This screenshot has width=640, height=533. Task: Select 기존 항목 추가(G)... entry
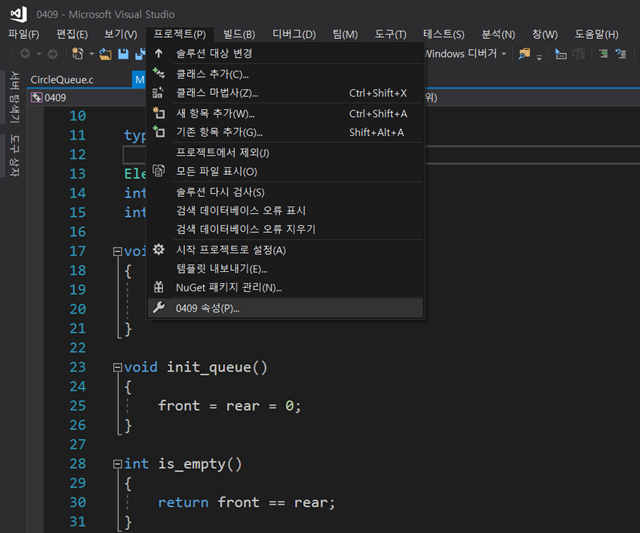tap(286, 132)
